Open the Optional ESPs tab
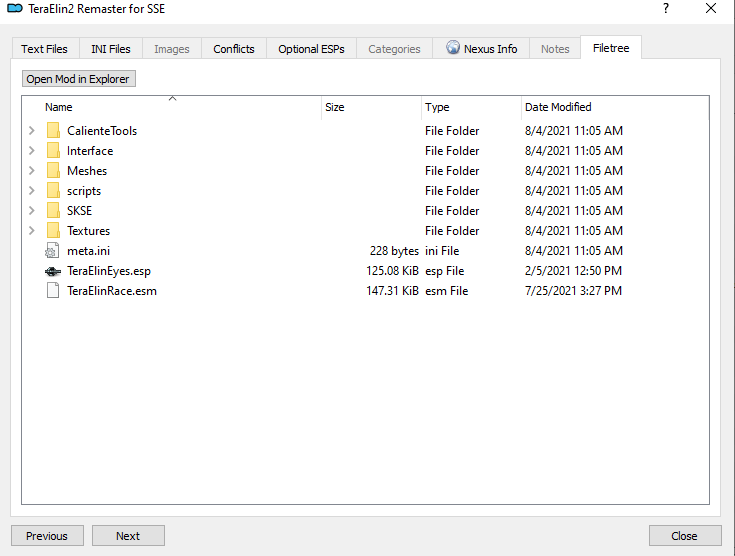The height and width of the screenshot is (556, 735). click(311, 49)
